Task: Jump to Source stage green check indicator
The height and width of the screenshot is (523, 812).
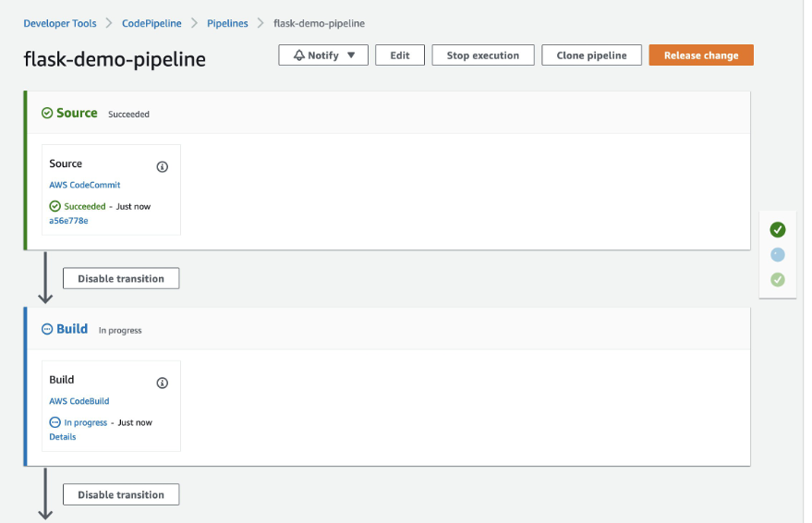Action: [777, 229]
